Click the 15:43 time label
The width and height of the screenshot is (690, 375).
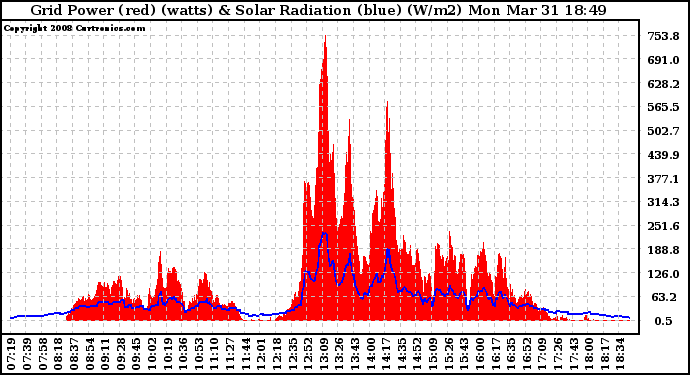[464, 354]
